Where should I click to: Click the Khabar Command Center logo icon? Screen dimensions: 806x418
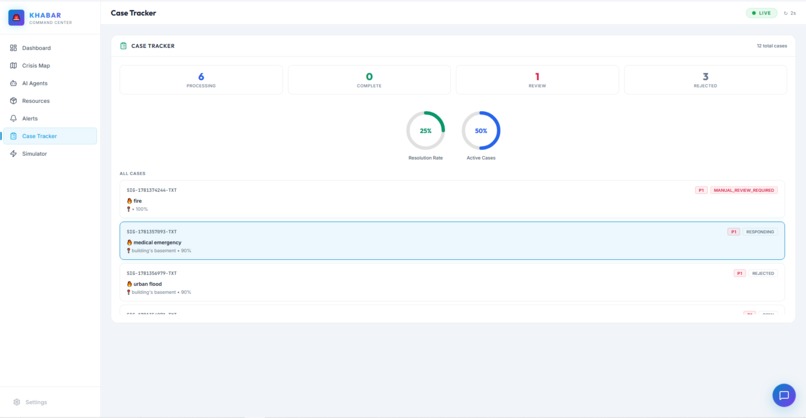[x=16, y=17]
